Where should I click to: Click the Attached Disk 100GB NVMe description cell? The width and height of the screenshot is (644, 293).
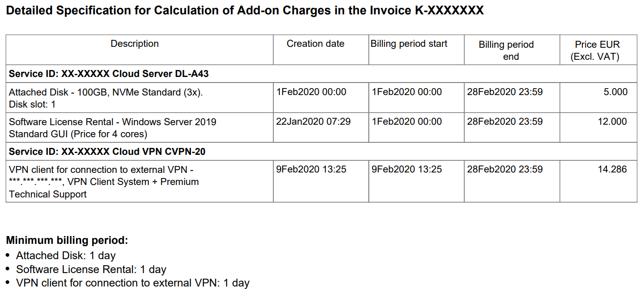[x=106, y=98]
